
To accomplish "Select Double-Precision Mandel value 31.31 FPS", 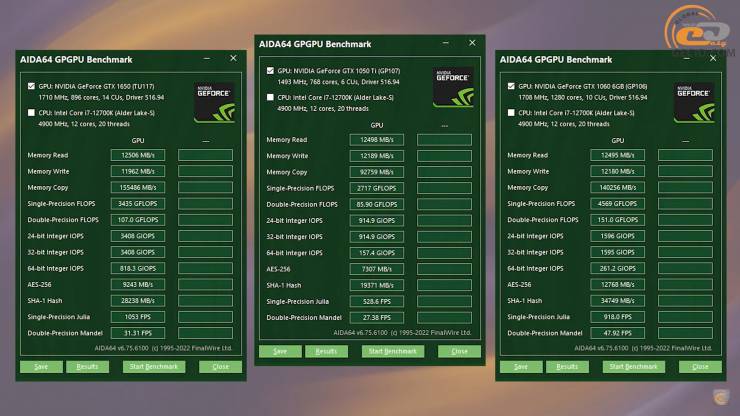I will (x=138, y=333).
